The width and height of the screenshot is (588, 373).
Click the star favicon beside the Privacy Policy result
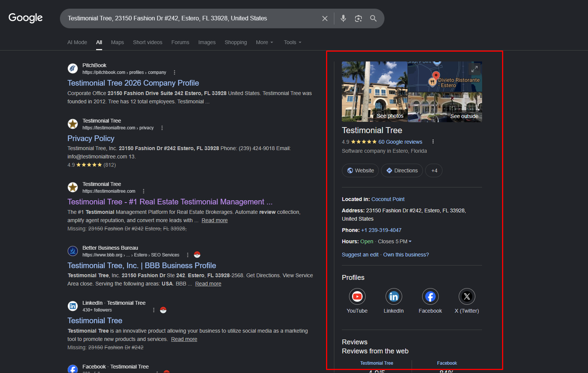point(73,124)
